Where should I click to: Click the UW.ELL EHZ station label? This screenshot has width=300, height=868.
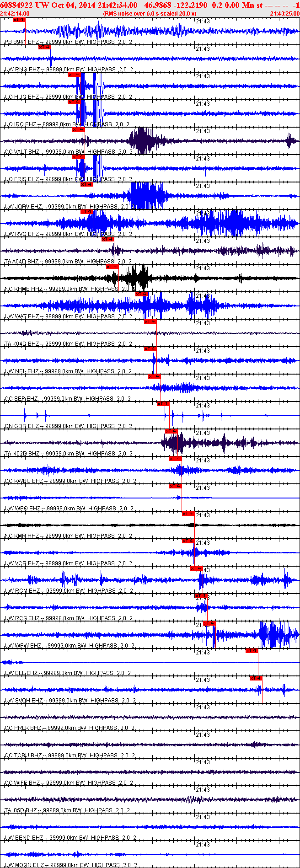tap(21, 673)
